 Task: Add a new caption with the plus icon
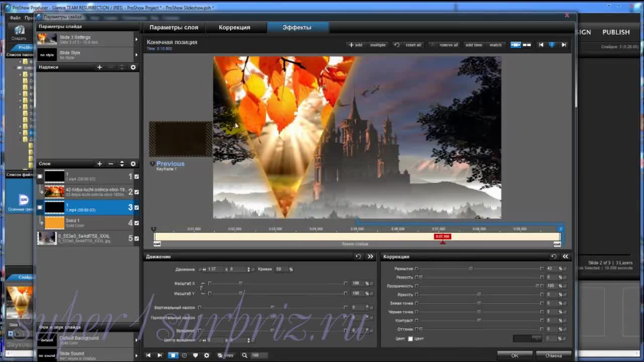pos(100,67)
